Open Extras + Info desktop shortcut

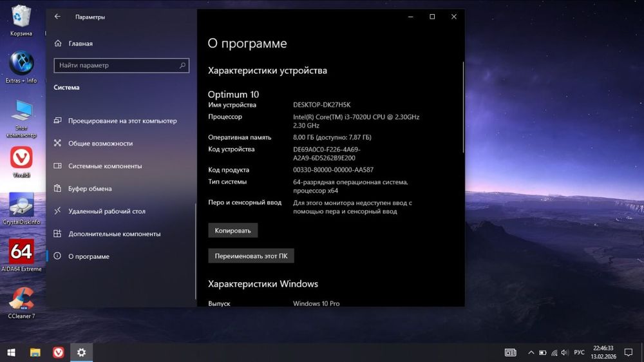pos(21,67)
